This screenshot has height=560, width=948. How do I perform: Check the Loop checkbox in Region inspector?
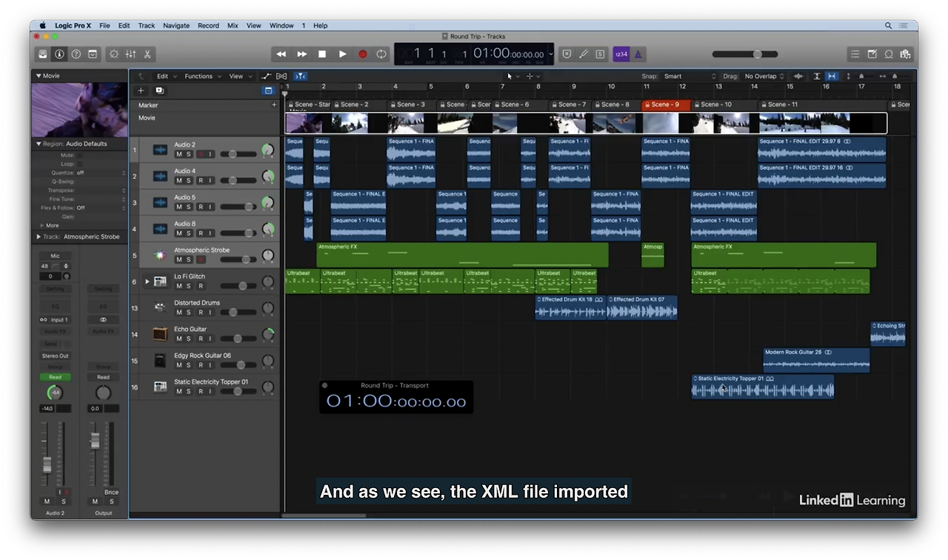point(80,164)
